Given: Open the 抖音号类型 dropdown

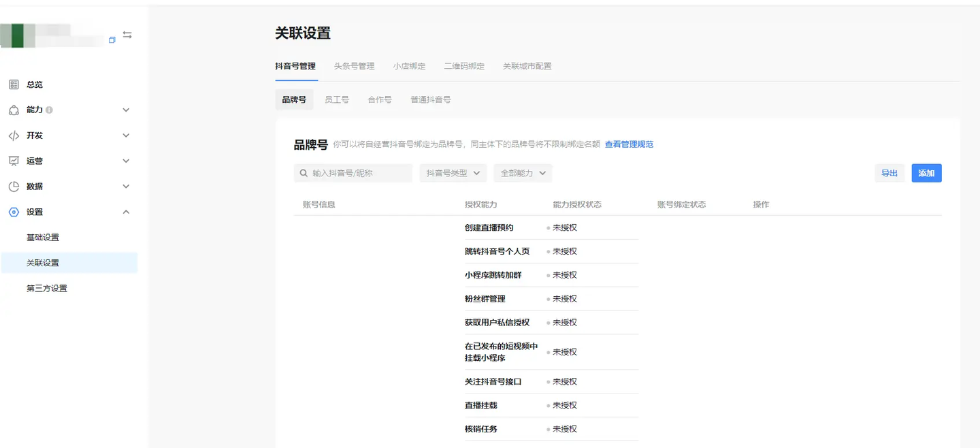Looking at the screenshot, I should click(x=453, y=174).
